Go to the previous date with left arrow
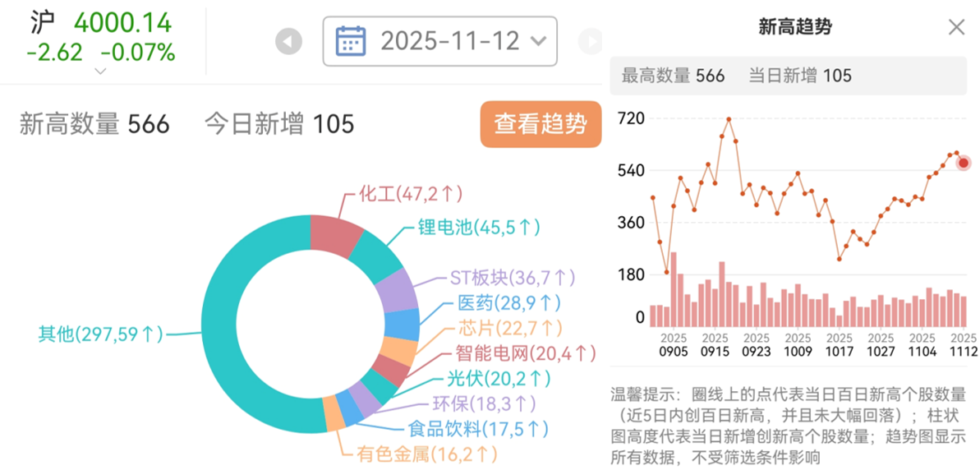 coord(289,42)
